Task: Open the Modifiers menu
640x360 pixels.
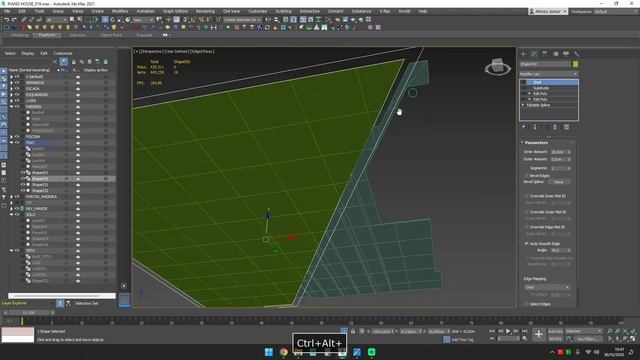Action: [x=120, y=11]
